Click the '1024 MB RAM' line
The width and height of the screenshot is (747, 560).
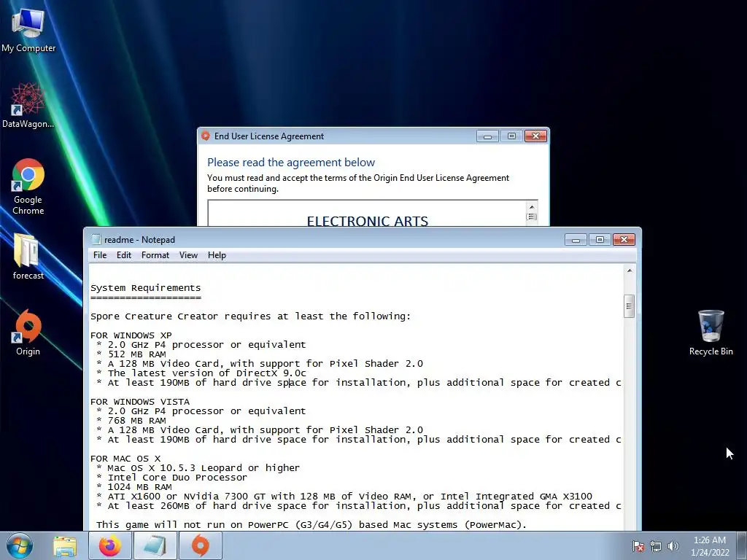(134, 487)
